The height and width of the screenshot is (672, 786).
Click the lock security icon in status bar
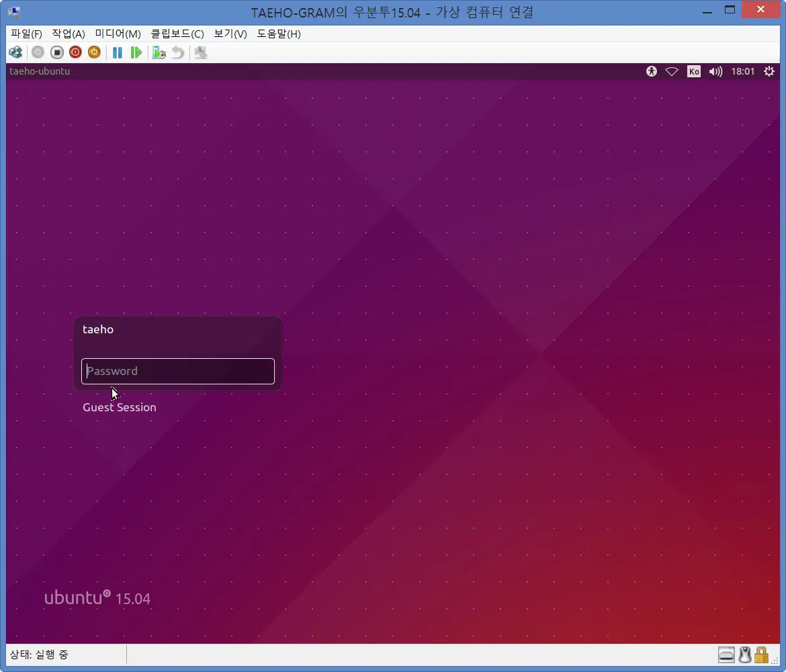pyautogui.click(x=761, y=655)
